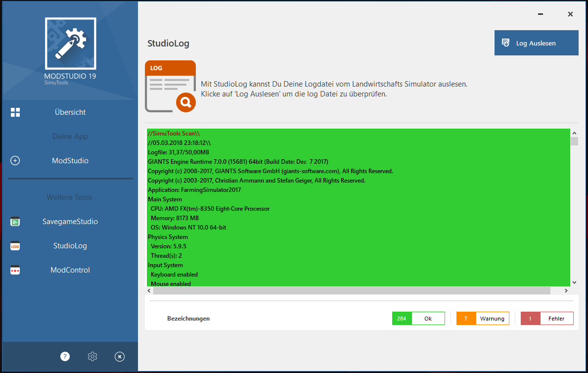The width and height of the screenshot is (588, 373).
Task: Toggle the green Ok filter
Action: (x=418, y=319)
